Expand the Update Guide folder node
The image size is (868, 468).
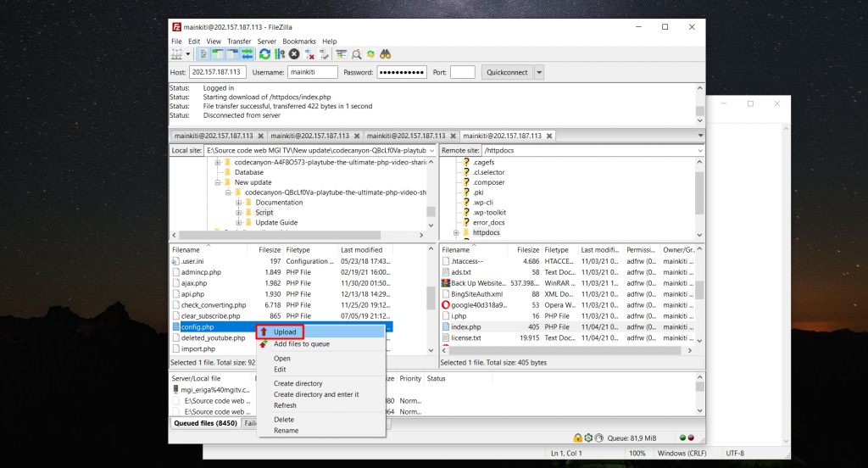[238, 223]
